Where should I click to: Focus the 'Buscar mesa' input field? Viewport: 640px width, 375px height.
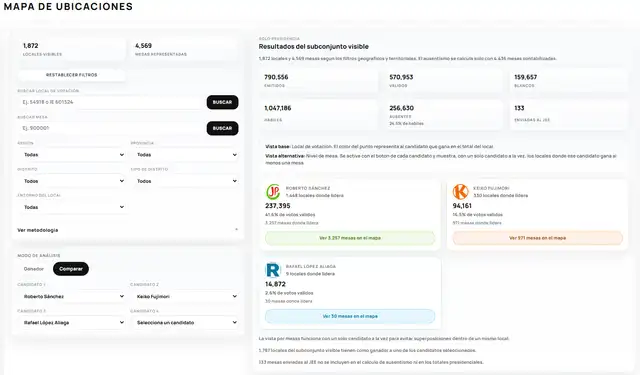click(110, 128)
